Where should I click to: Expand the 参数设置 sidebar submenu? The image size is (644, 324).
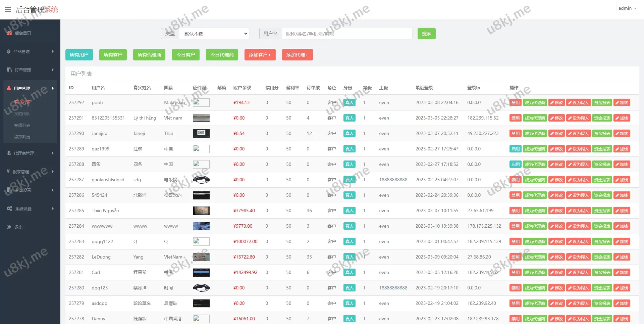30,190
